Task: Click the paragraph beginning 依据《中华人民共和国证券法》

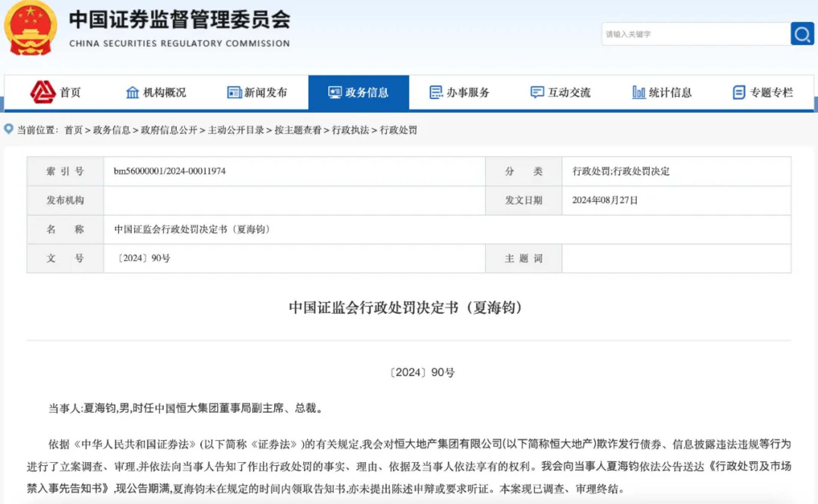Action: 409,466
